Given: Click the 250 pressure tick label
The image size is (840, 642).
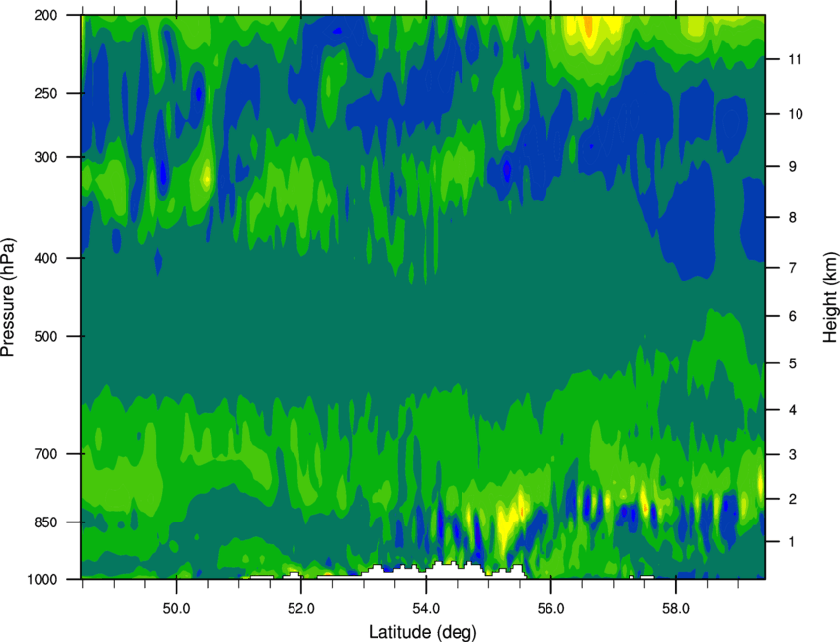Looking at the screenshot, I should point(45,93).
